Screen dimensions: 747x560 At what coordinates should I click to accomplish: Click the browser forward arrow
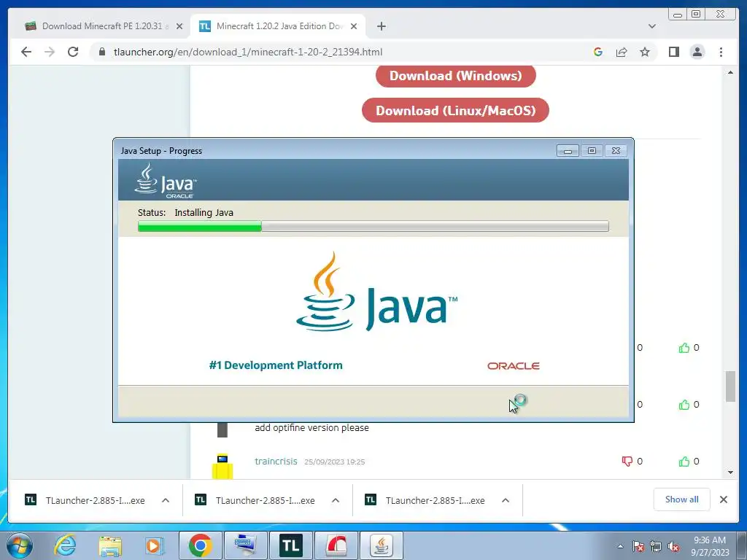pyautogui.click(x=50, y=52)
